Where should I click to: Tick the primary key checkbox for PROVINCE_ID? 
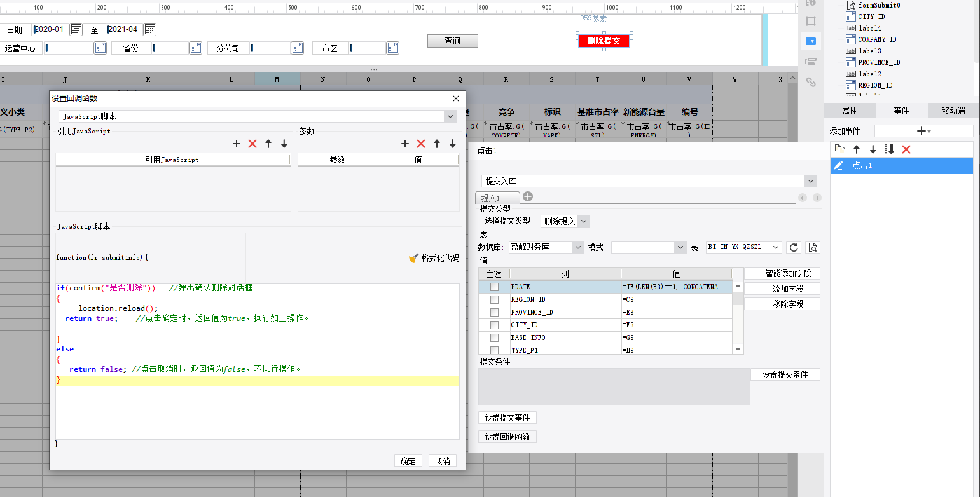(494, 313)
